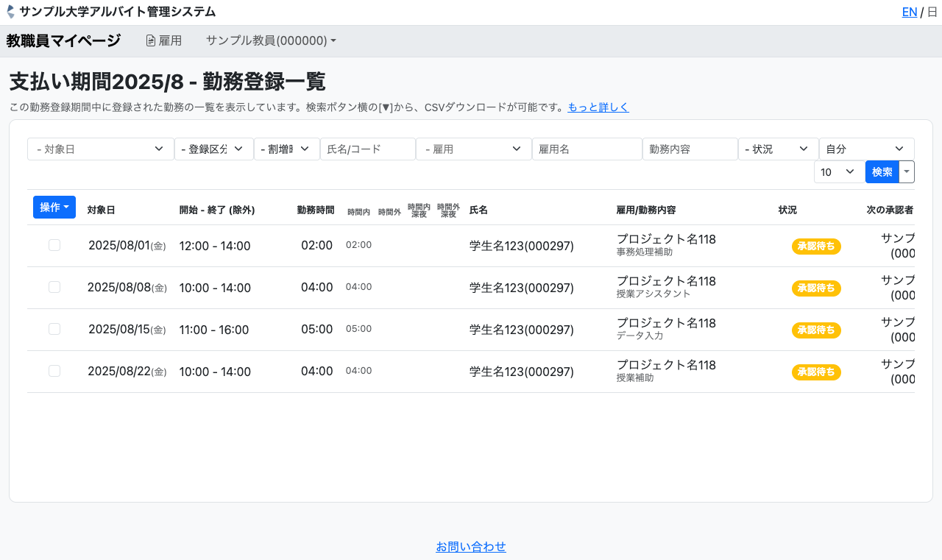Image resolution: width=942 pixels, height=560 pixels.
Task: Focus the 氏名/コード search field
Action: (x=368, y=149)
